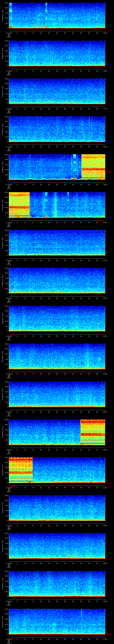The image size is (114, 644).
Task: Select the spectrogram panel starting at 12:16:00
Action: pos(57,91)
